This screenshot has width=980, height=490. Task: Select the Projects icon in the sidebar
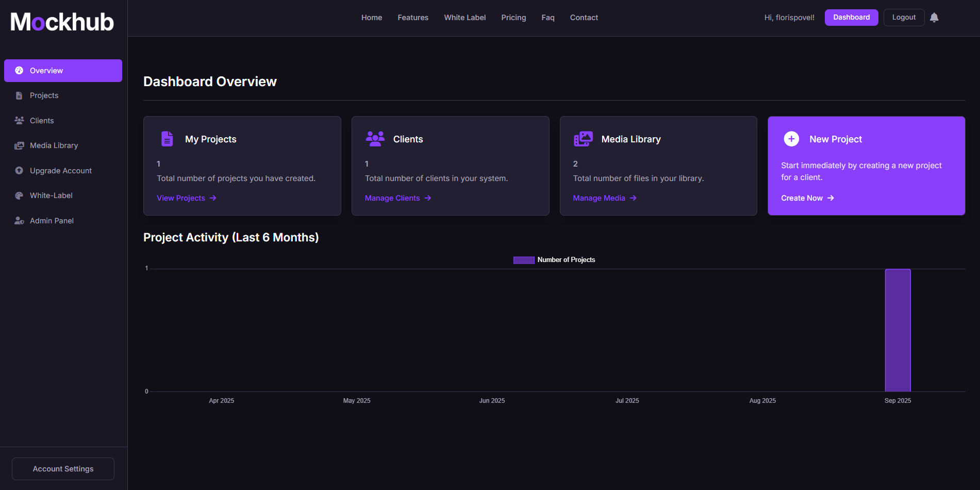tap(19, 95)
